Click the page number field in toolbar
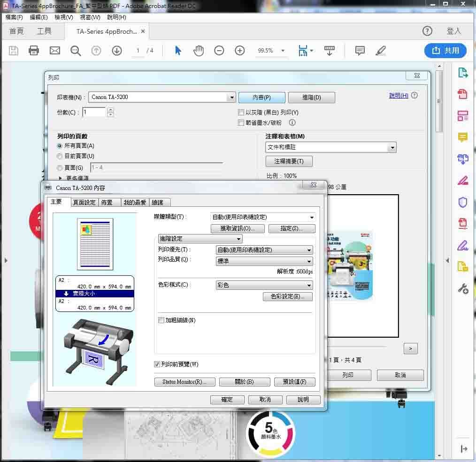 [x=138, y=51]
